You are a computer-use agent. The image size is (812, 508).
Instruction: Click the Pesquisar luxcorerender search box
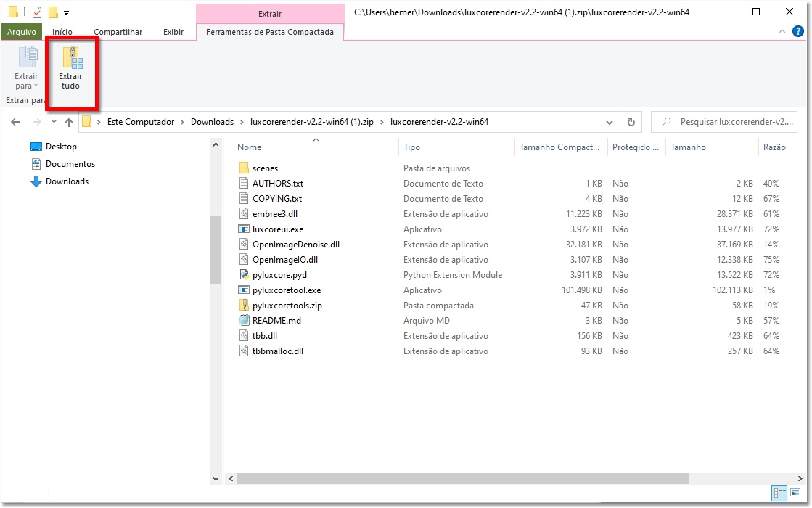click(724, 122)
